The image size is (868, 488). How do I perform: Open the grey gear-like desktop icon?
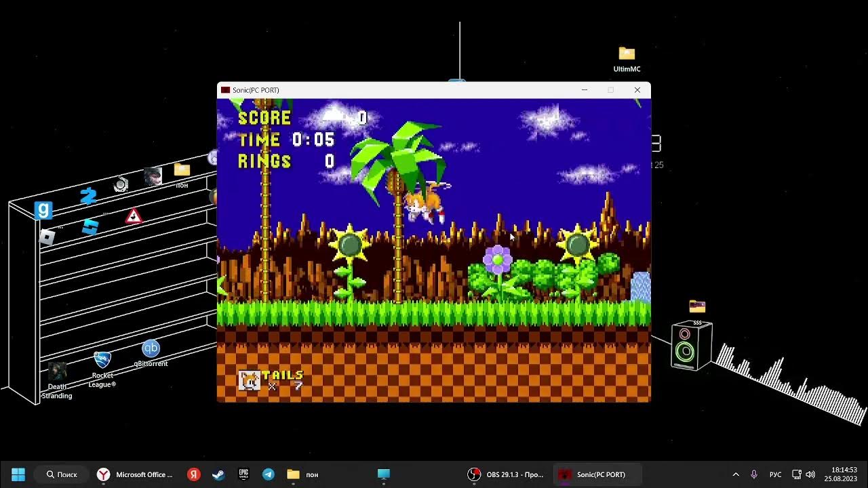pyautogui.click(x=121, y=184)
